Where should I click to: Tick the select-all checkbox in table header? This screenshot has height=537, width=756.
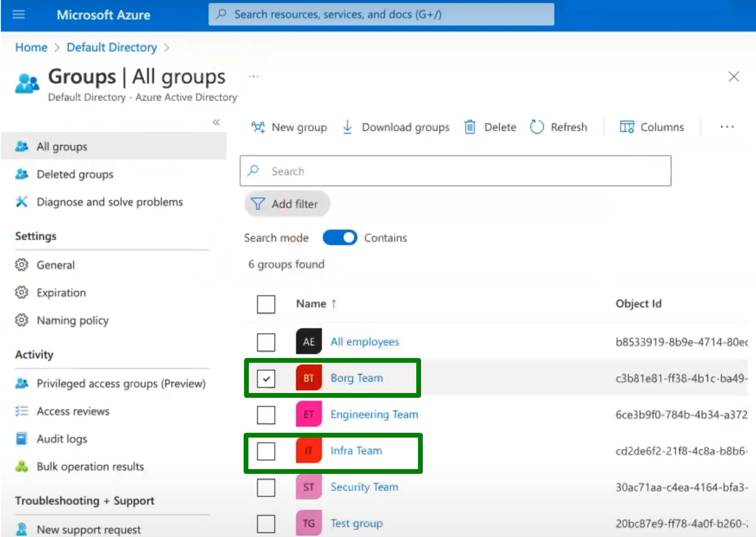coord(266,304)
